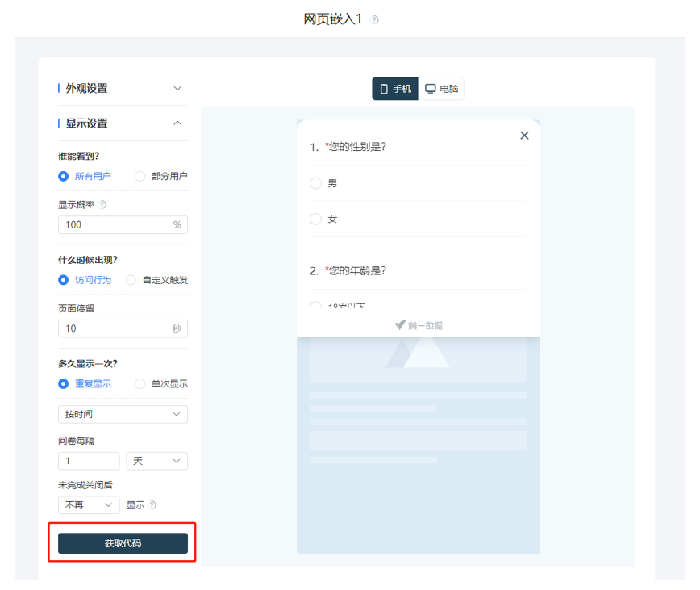700x590 pixels.
Task: Select 重复显示 frequency option
Action: (x=85, y=383)
